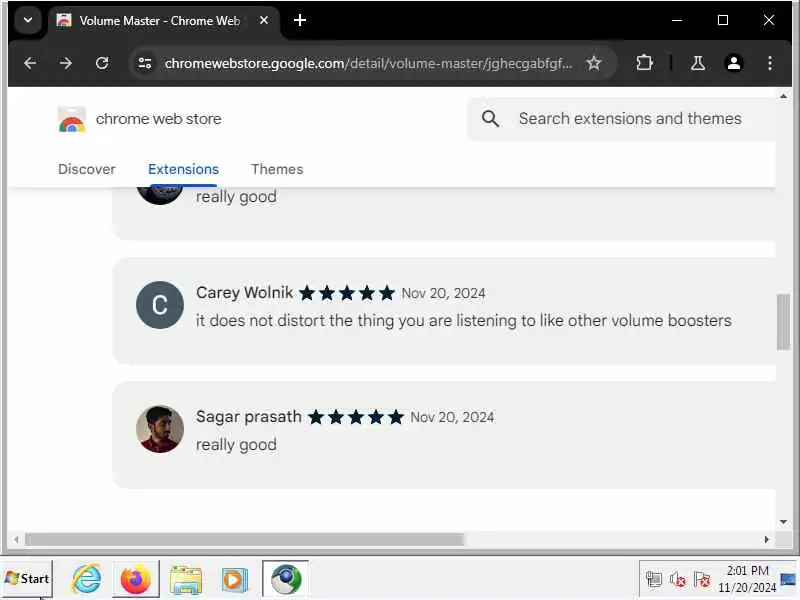Image resolution: width=800 pixels, height=600 pixels.
Task: Click the browser Forward arrow
Action: click(66, 63)
